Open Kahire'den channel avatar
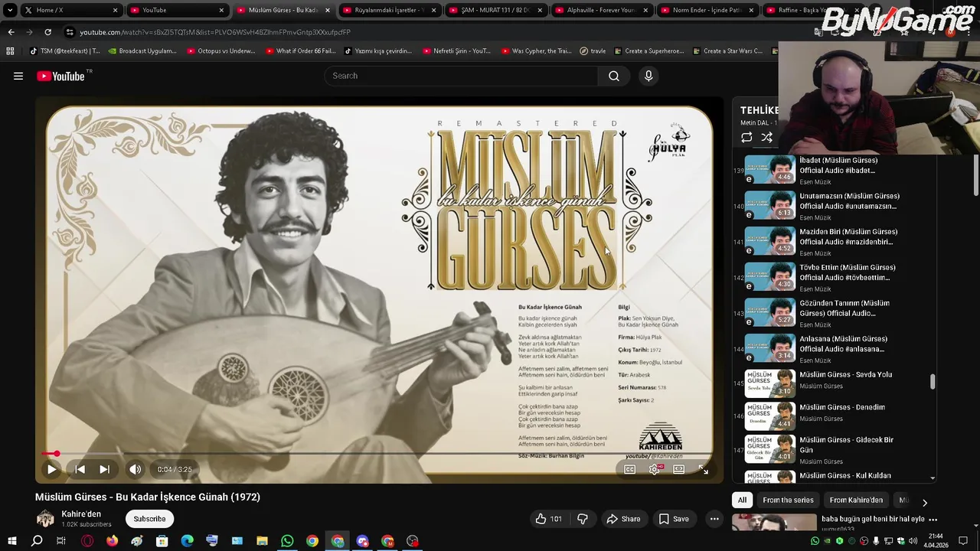 click(x=45, y=519)
